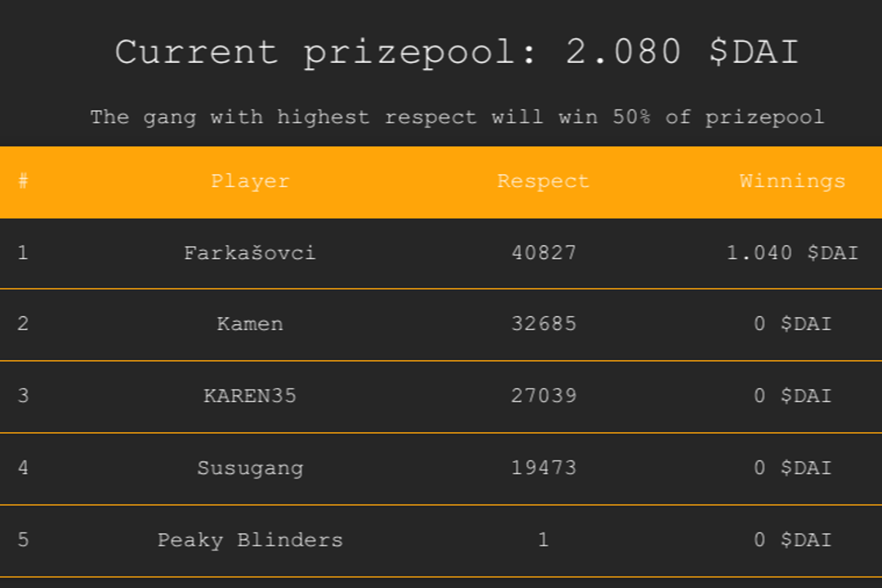This screenshot has height=588, width=882.
Task: Click the Susugang gang name
Action: point(250,468)
